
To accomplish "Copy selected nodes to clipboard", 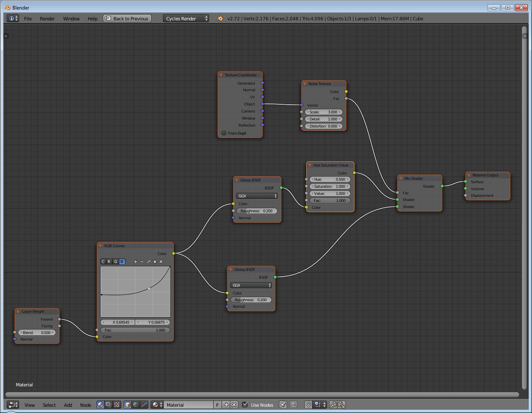I will [333, 405].
